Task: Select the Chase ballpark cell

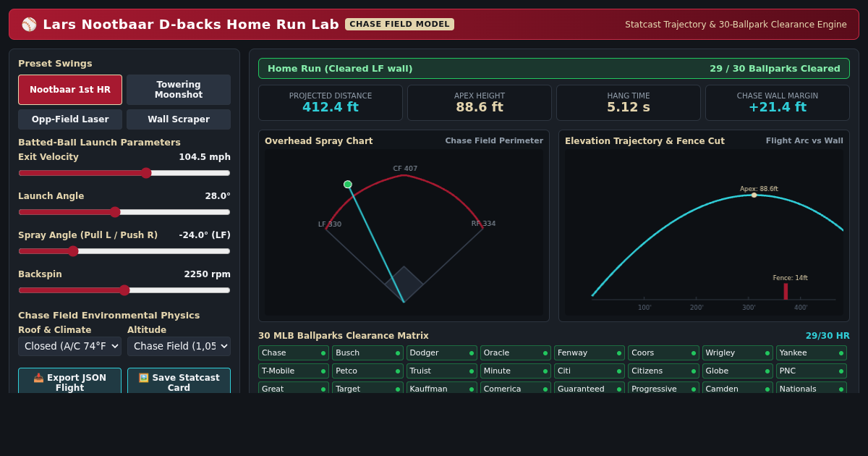Action: pyautogui.click(x=294, y=353)
